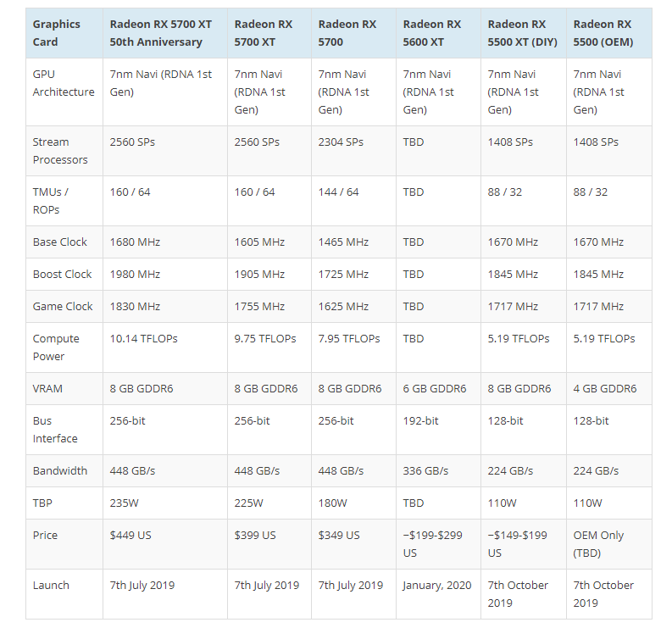Image resolution: width=672 pixels, height=628 pixels.
Task: Select the 1465 MHz base clock cell
Action: pyautogui.click(x=353, y=242)
